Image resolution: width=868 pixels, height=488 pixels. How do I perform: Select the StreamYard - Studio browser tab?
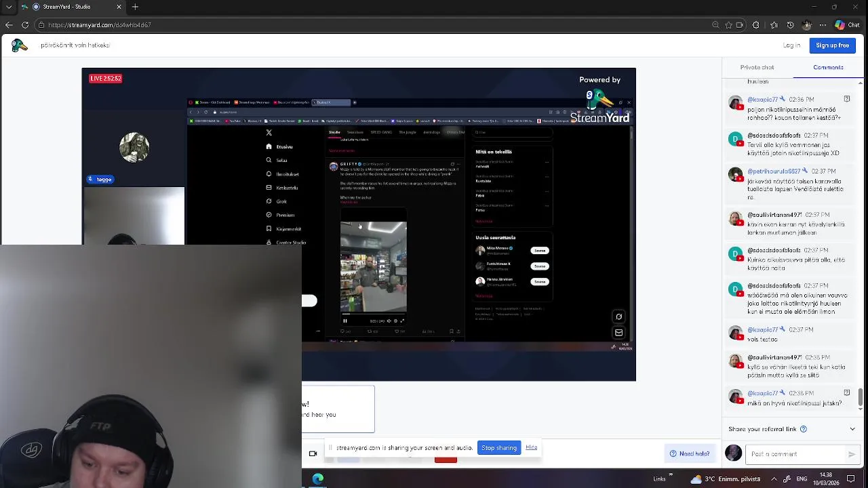[71, 7]
